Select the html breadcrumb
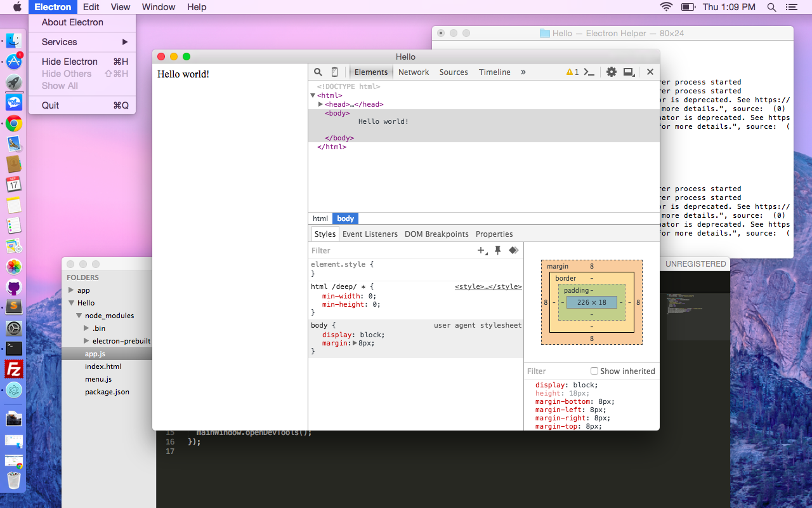 [x=320, y=218]
